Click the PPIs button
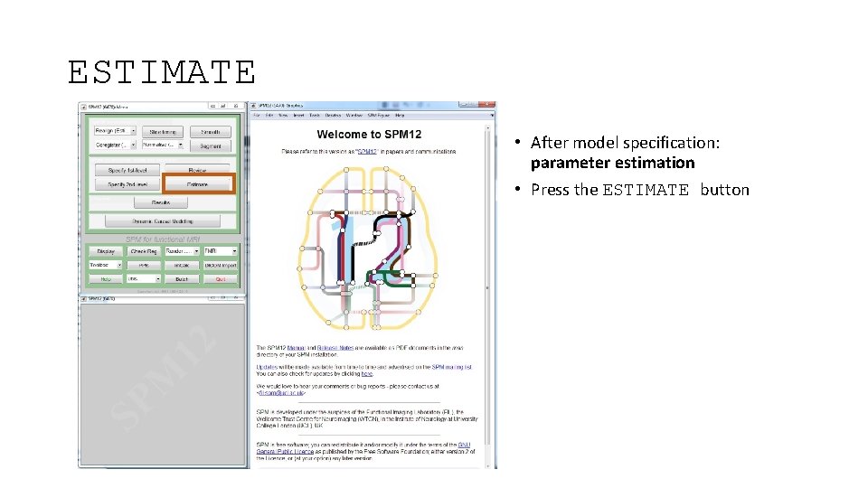868x488 pixels. point(144,266)
